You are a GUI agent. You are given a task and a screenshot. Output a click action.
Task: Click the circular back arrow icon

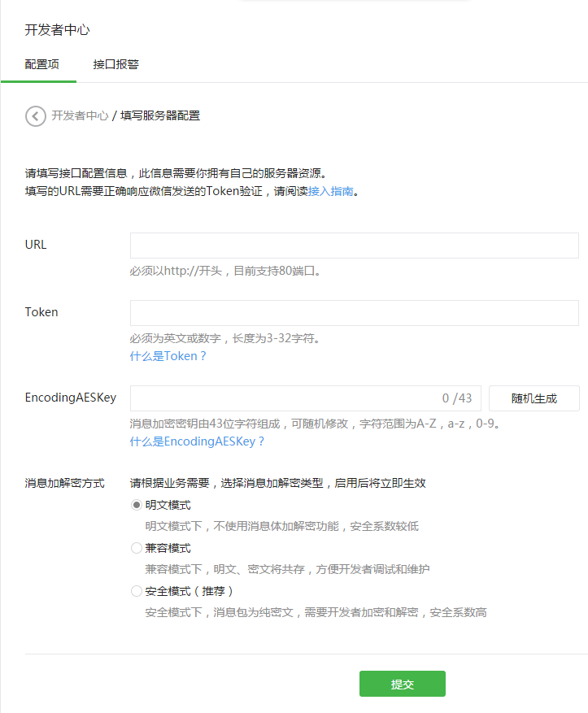[x=36, y=116]
